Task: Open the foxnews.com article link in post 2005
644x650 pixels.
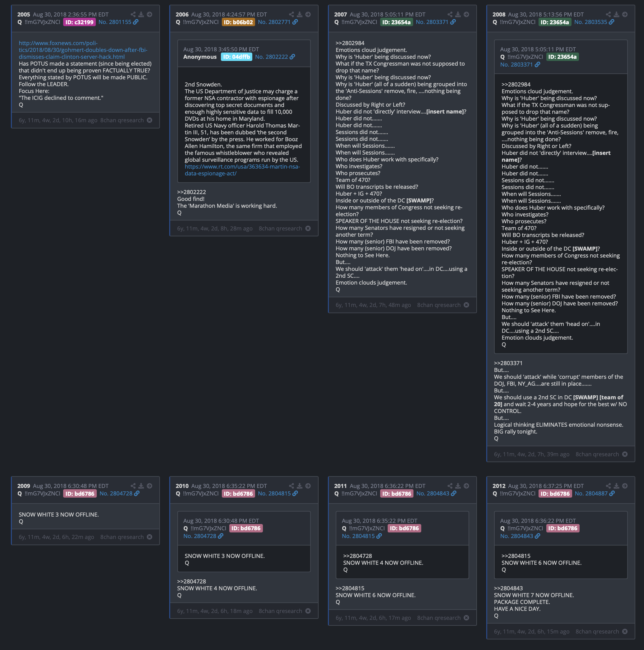Action: tap(83, 50)
